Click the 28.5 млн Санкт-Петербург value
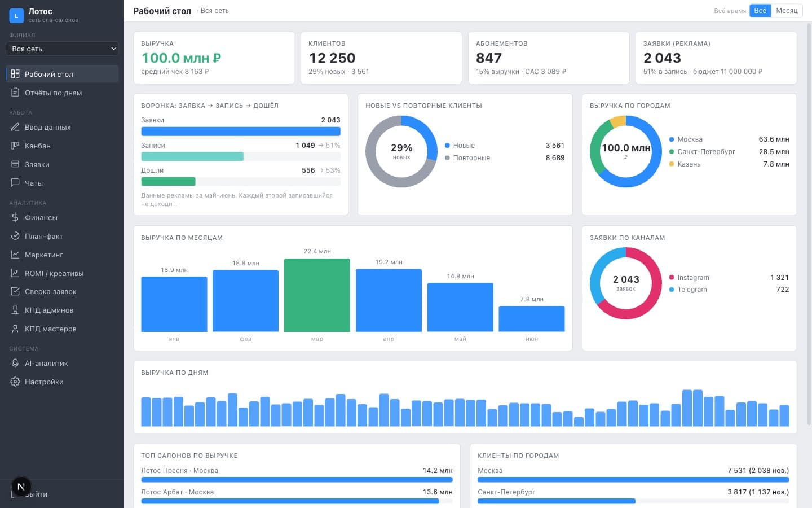The image size is (812, 508). click(x=774, y=152)
